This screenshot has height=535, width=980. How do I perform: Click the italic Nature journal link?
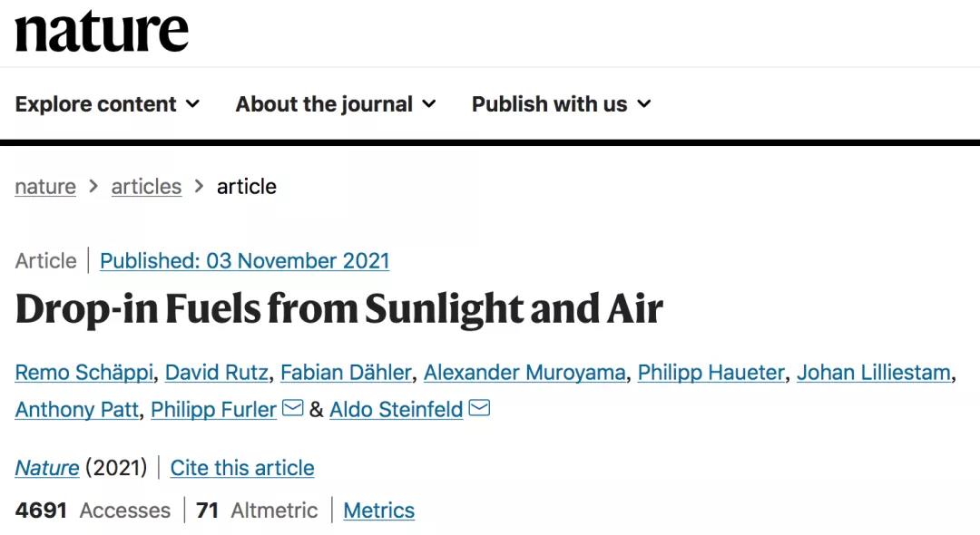pyautogui.click(x=47, y=468)
